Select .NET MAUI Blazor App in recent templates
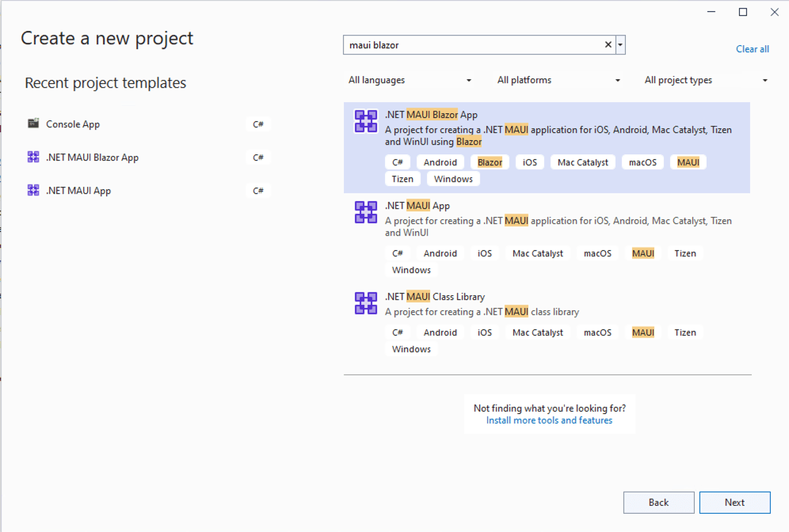The height and width of the screenshot is (532, 789). click(x=148, y=158)
